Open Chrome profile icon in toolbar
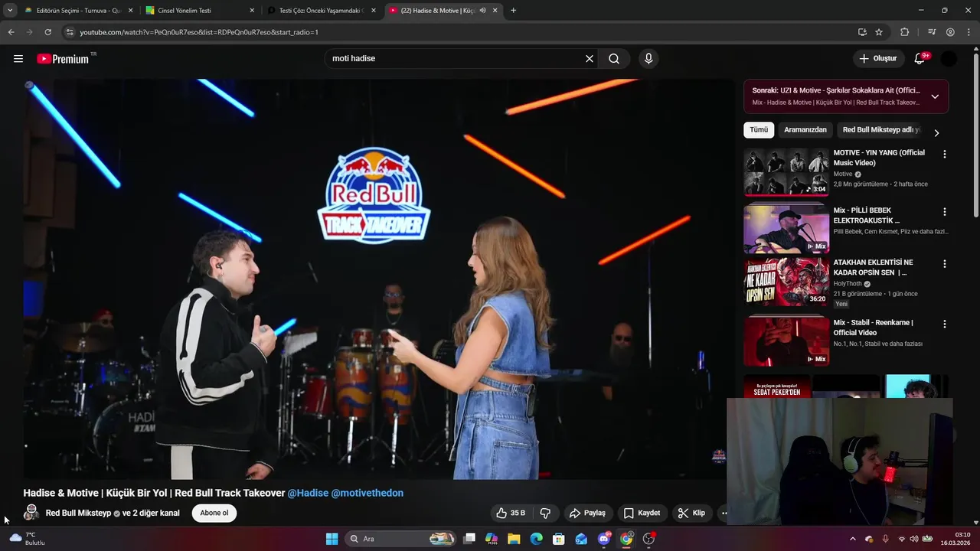The height and width of the screenshot is (551, 980). pos(950,32)
